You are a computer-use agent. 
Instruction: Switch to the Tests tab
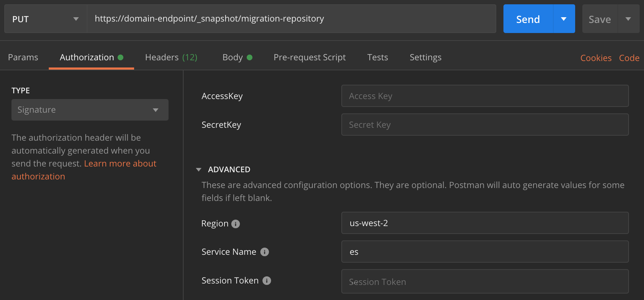(377, 57)
